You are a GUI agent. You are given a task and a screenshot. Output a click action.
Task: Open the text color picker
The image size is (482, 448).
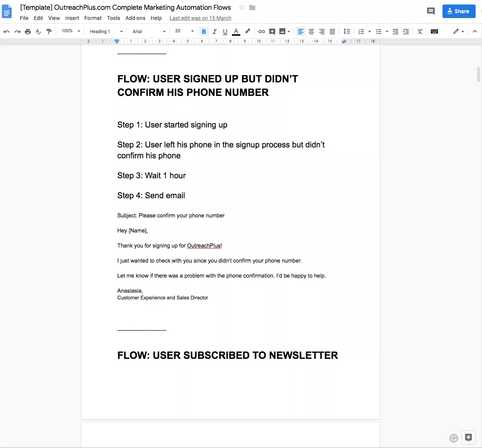point(236,32)
